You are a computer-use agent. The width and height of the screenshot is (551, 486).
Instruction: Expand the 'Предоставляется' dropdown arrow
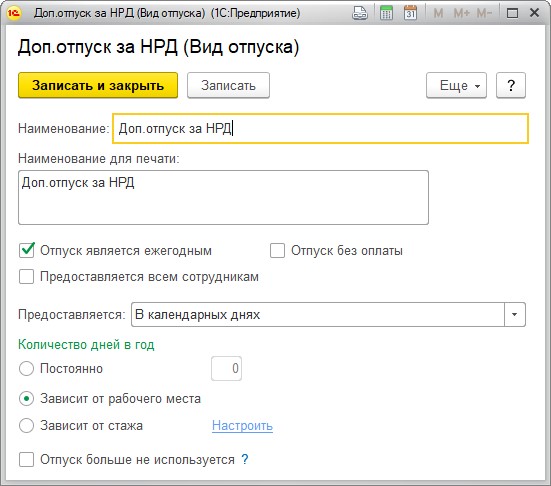click(x=514, y=315)
